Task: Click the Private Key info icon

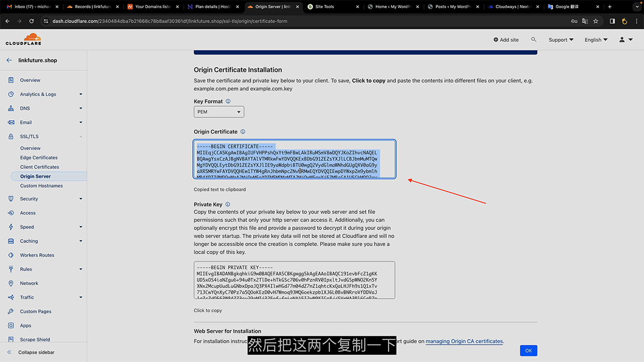Action: click(x=228, y=204)
